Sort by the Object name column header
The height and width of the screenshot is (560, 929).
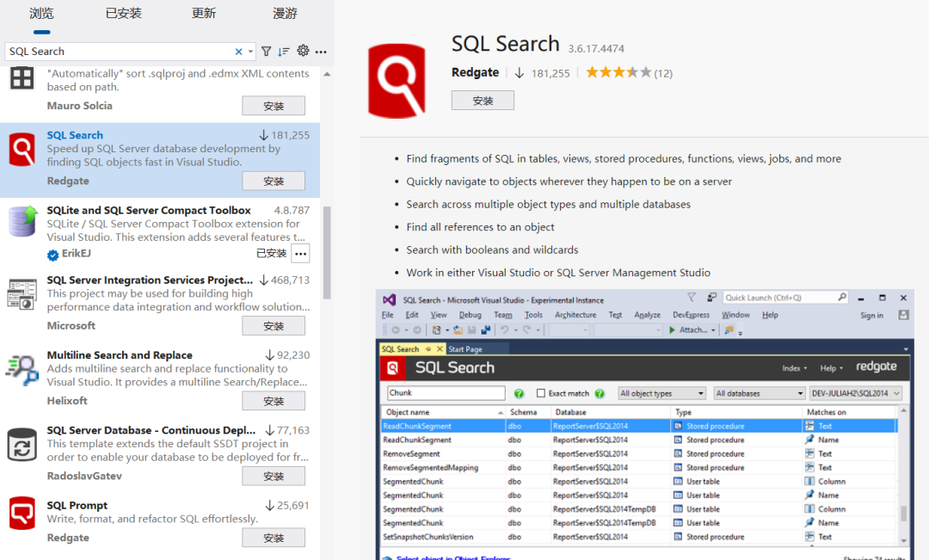pos(442,412)
